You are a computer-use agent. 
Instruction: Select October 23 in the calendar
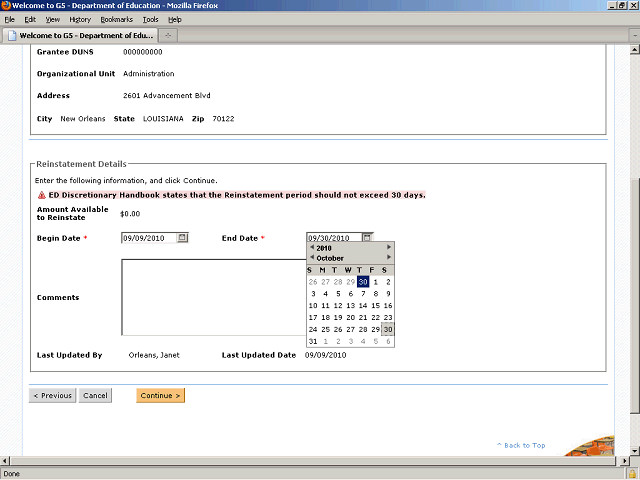point(388,318)
